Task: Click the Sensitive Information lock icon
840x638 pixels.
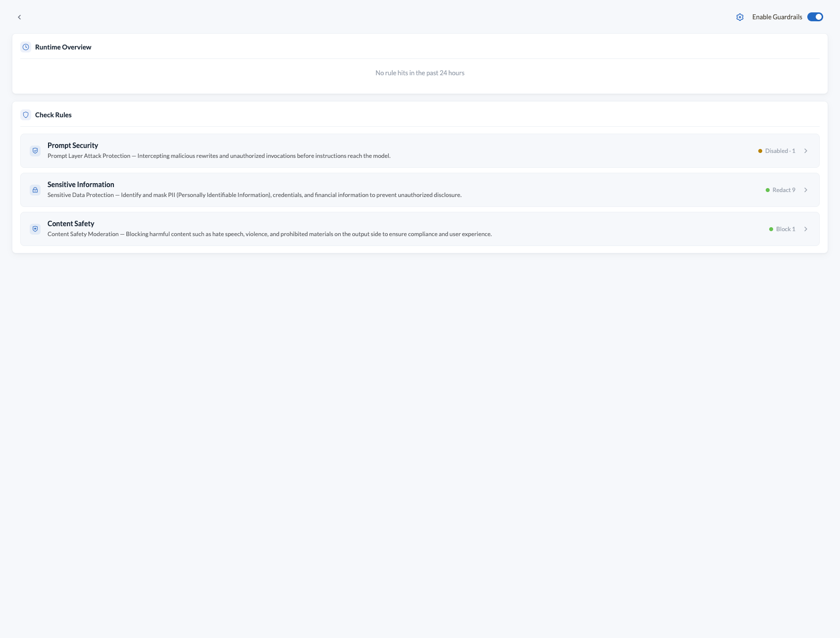Action: [35, 190]
